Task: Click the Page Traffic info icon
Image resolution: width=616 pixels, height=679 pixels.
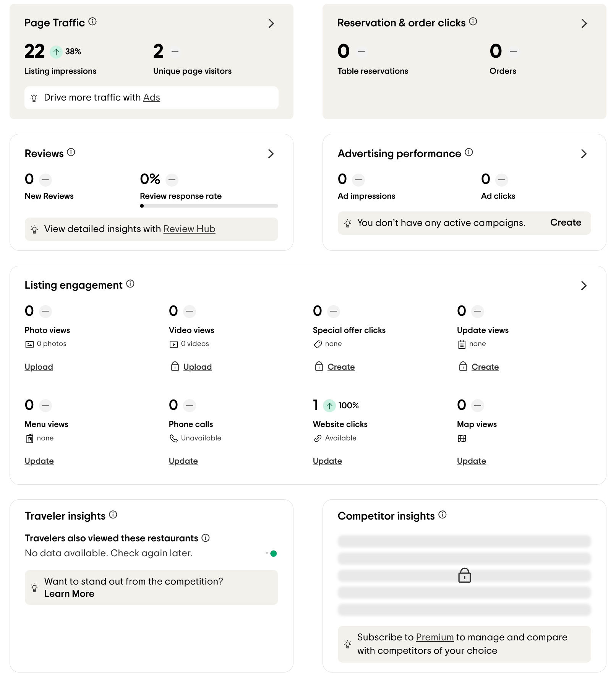Action: [x=92, y=21]
